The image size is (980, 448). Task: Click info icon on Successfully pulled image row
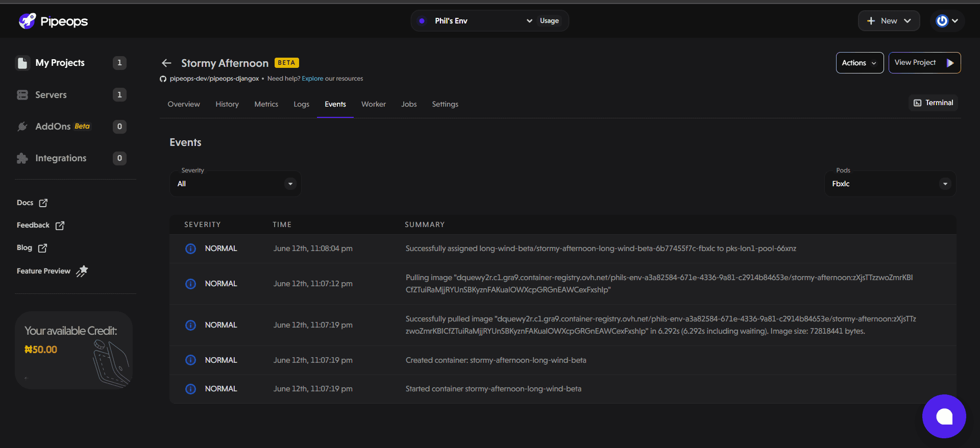point(190,325)
